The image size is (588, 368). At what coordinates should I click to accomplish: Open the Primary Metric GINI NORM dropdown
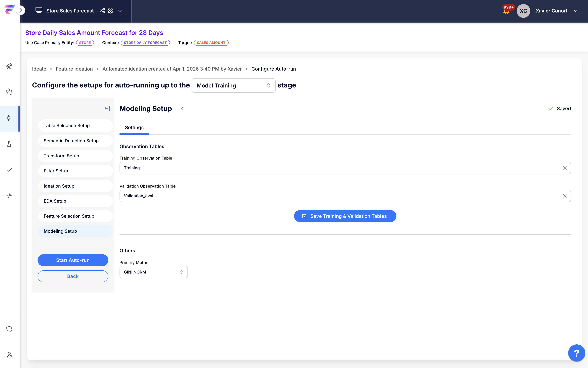(153, 272)
